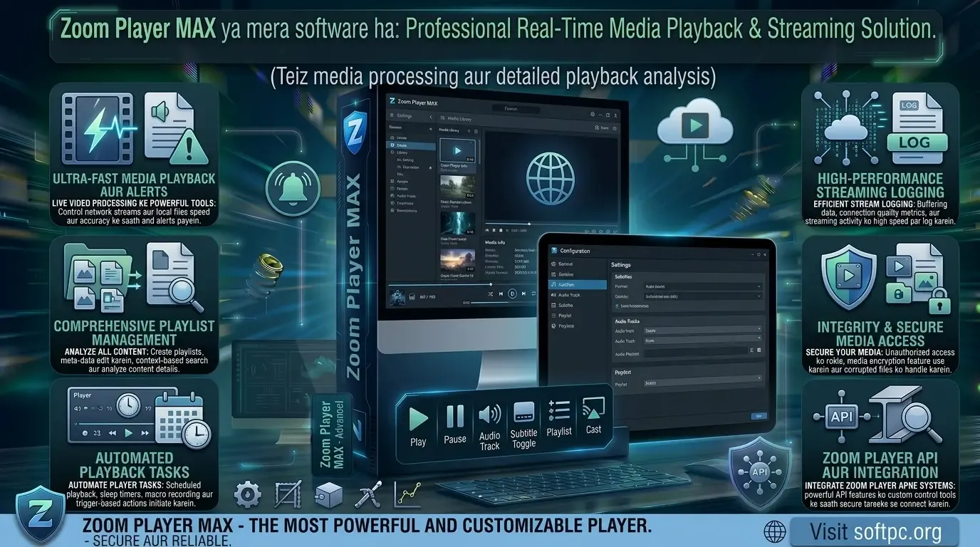The height and width of the screenshot is (547, 980).
Task: Click the Pause icon in control bar
Action: point(455,416)
